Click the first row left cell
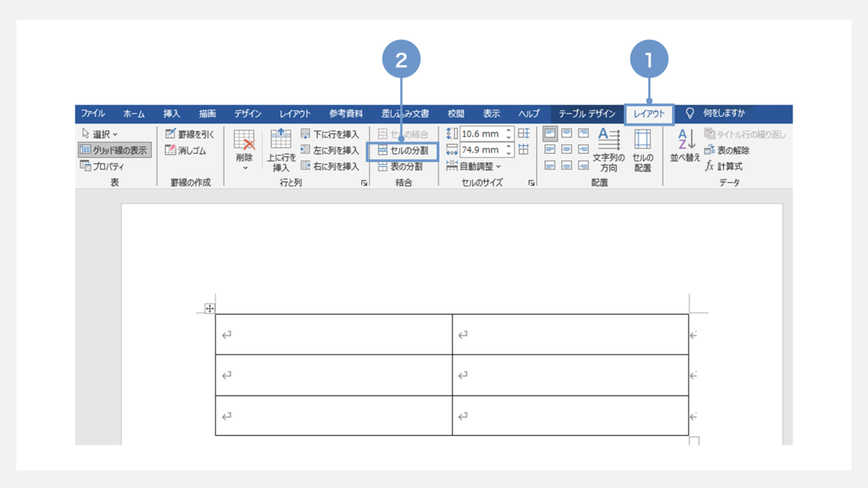This screenshot has height=488, width=868. point(334,334)
